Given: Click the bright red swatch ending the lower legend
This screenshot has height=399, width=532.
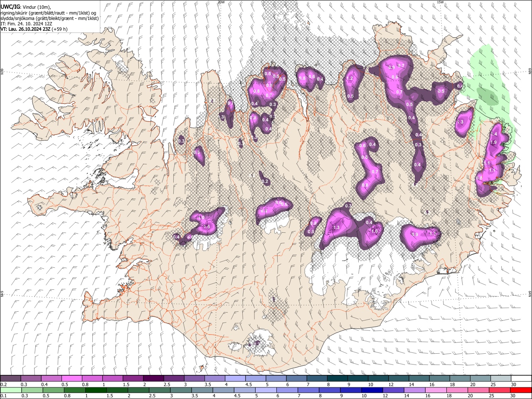Looking at the screenshot, I should tap(521, 390).
